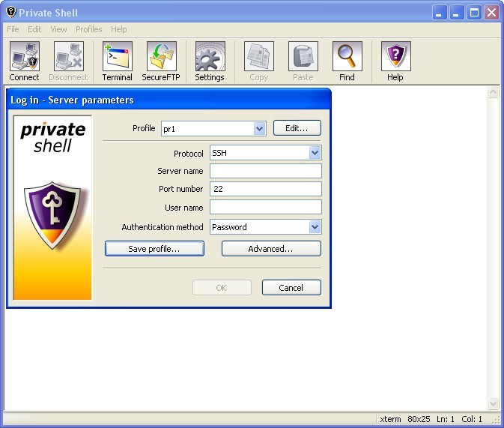
Task: Click the private shell logo image
Action: tap(52, 208)
